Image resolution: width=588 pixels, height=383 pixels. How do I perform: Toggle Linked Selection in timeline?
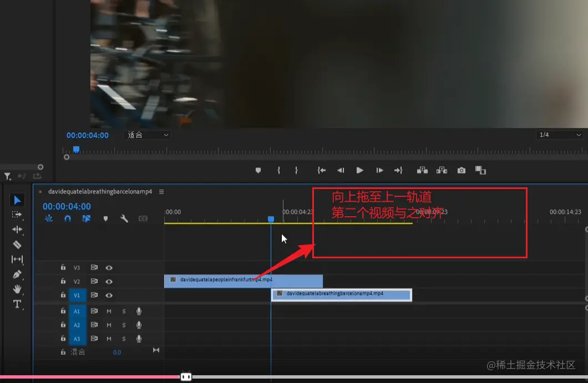click(86, 218)
